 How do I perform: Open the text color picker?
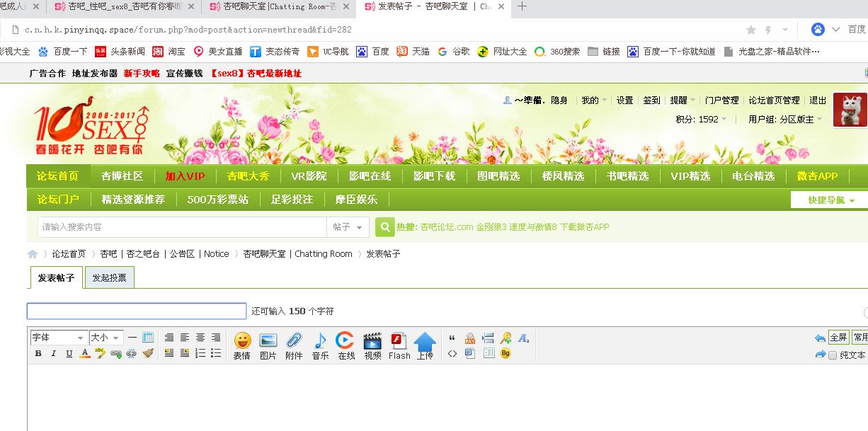point(84,353)
